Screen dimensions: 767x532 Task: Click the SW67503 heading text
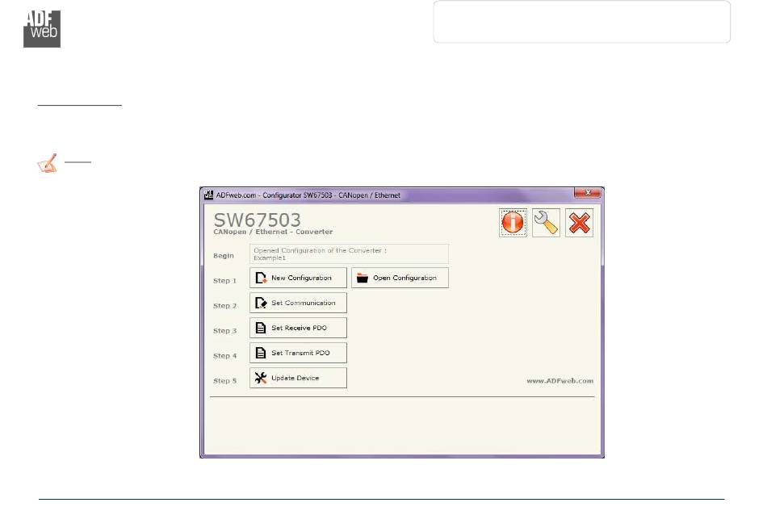[257, 219]
